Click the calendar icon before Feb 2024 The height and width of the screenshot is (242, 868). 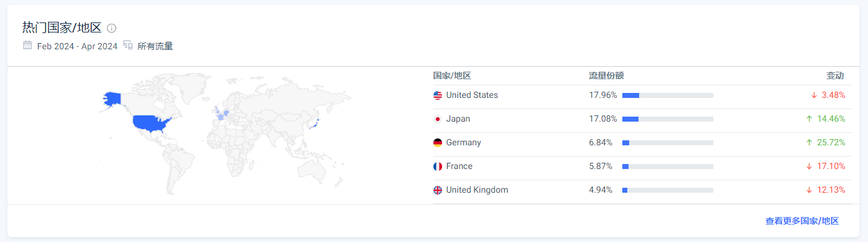(x=27, y=45)
